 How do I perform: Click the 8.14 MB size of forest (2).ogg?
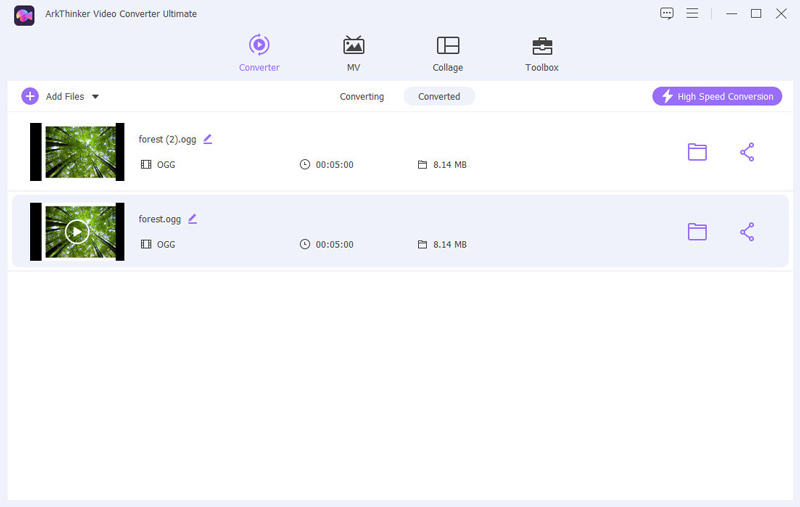(x=450, y=165)
